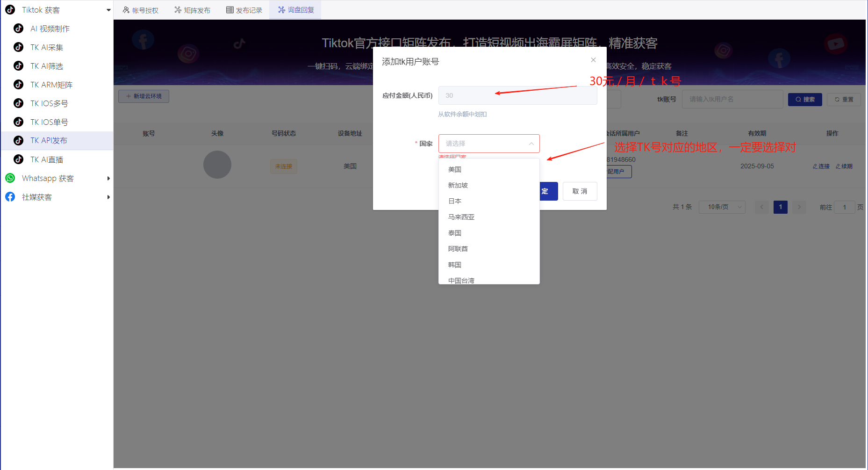Click the 发布记录 toolbar icon
Screen dimensions: 868x470
pyautogui.click(x=229, y=9)
